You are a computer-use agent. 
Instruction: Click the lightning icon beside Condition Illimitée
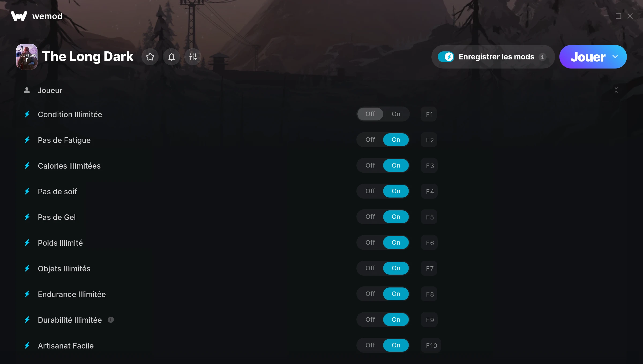[27, 114]
